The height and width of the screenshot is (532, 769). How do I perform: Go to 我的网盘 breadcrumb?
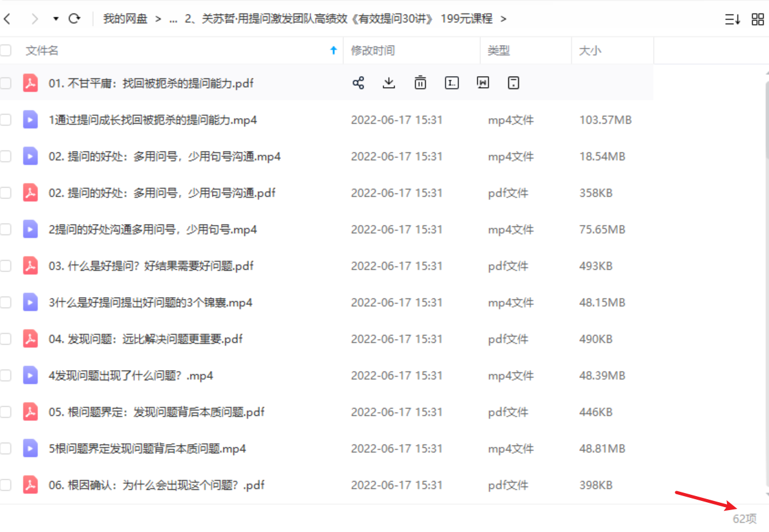125,19
